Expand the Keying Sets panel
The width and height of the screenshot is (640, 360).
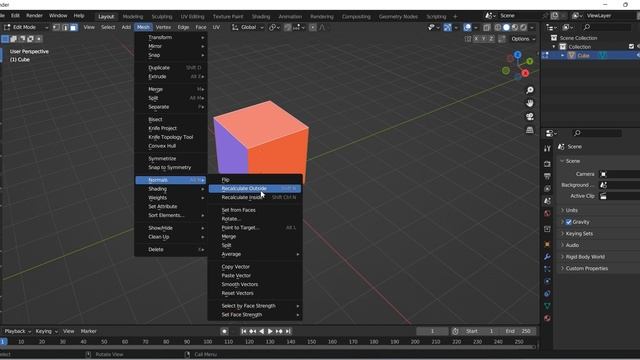click(x=579, y=233)
